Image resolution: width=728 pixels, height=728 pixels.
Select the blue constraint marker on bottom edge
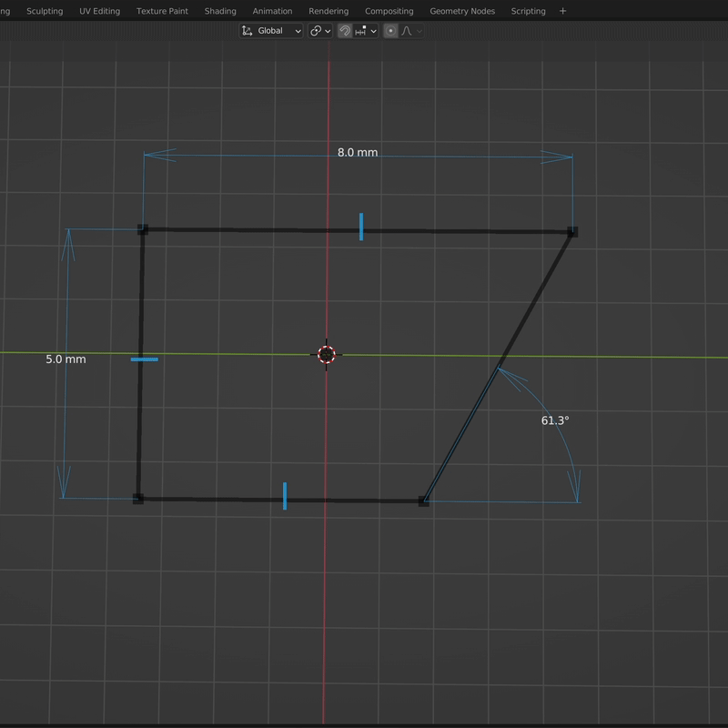tap(285, 496)
